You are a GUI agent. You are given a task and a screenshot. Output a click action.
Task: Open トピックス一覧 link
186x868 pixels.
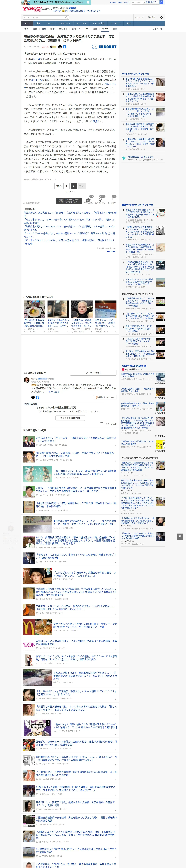[155, 29]
